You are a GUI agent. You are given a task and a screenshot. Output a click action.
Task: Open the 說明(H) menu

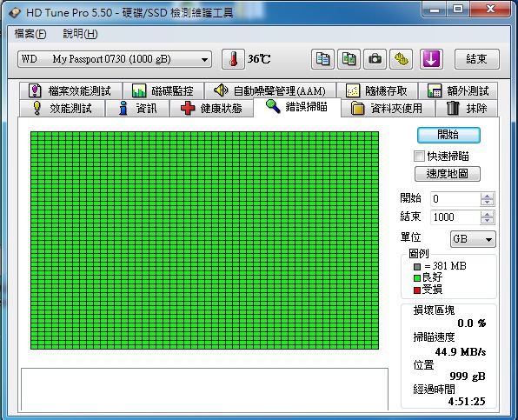click(80, 34)
